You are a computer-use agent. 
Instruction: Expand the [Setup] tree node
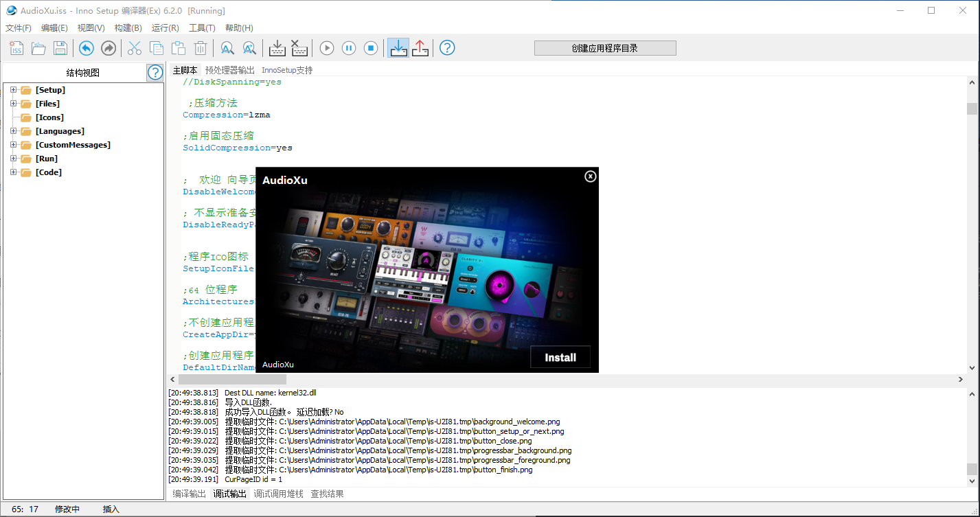point(14,90)
